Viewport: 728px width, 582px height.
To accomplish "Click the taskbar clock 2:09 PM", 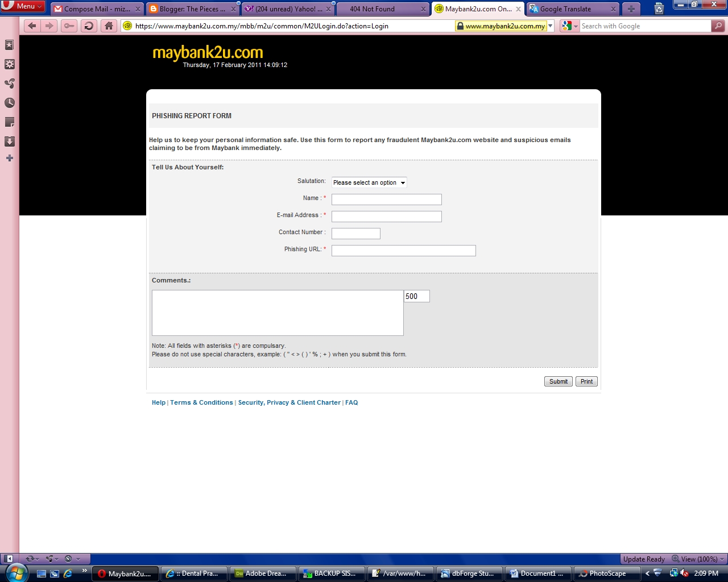I will click(706, 573).
